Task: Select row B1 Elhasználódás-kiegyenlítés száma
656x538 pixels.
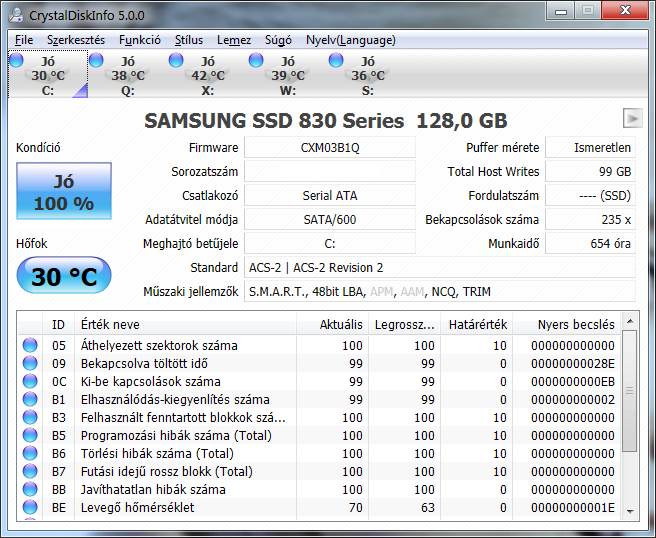Action: pos(319,400)
